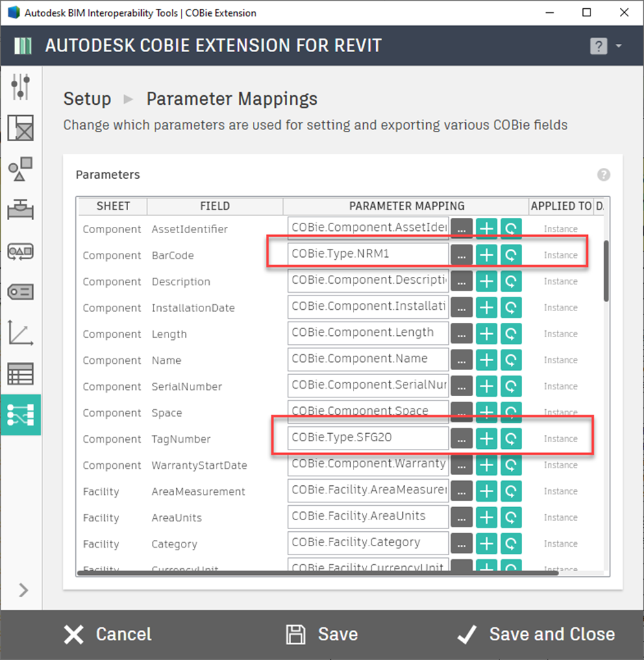Browse parameter for Component InstallationDate row

462,307
